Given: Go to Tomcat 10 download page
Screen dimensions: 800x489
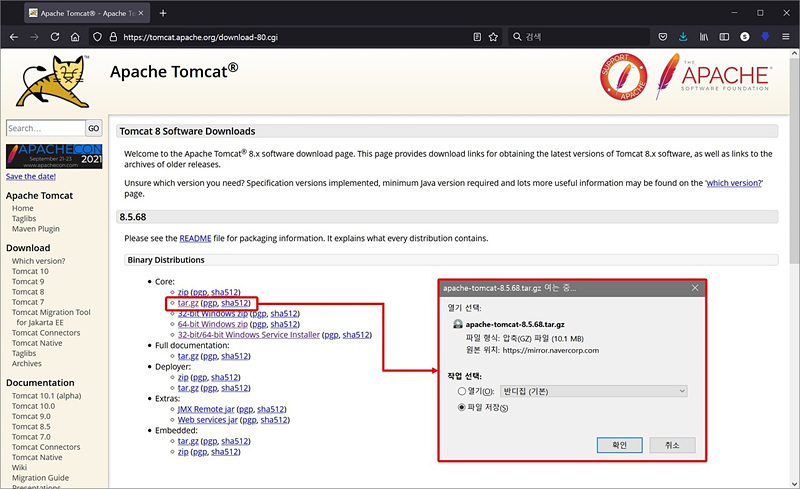Looking at the screenshot, I should click(30, 271).
